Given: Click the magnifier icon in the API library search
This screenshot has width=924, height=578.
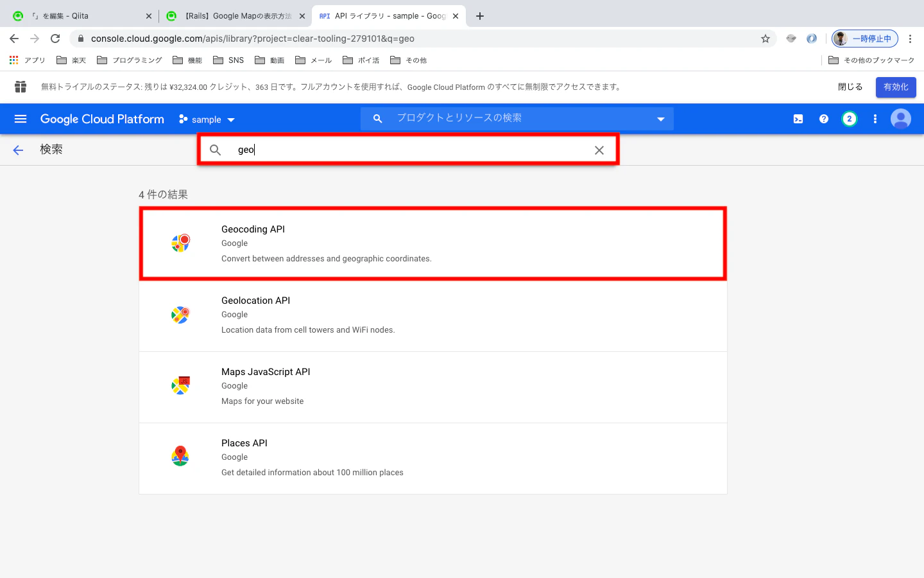Looking at the screenshot, I should tap(216, 150).
